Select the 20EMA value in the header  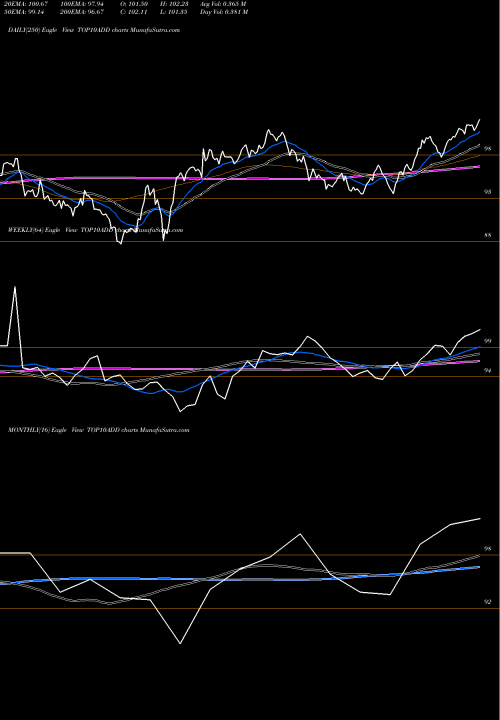[24, 4]
